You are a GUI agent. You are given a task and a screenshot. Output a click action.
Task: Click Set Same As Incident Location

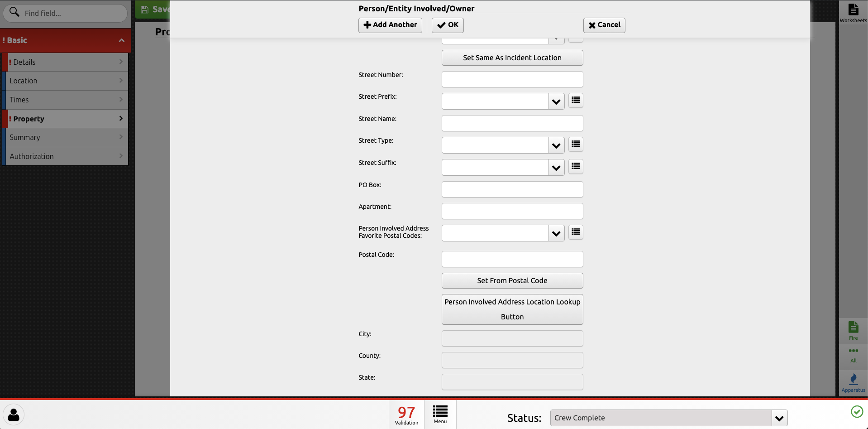pyautogui.click(x=512, y=58)
